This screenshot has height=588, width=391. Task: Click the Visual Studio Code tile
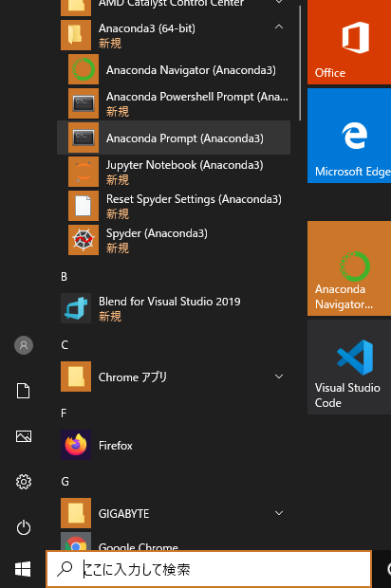349,367
